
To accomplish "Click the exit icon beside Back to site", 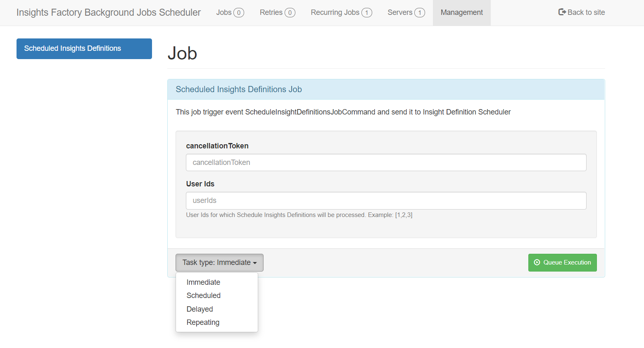I will (x=562, y=12).
